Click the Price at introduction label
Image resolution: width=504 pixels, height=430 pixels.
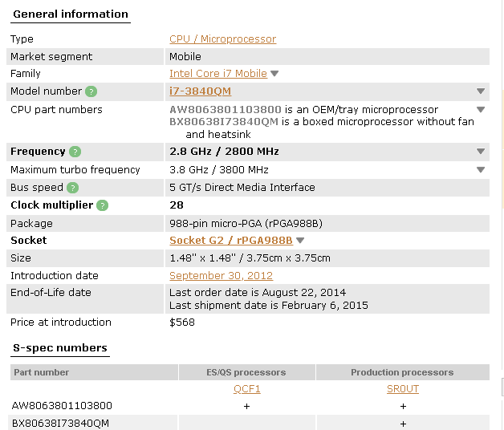click(x=61, y=322)
